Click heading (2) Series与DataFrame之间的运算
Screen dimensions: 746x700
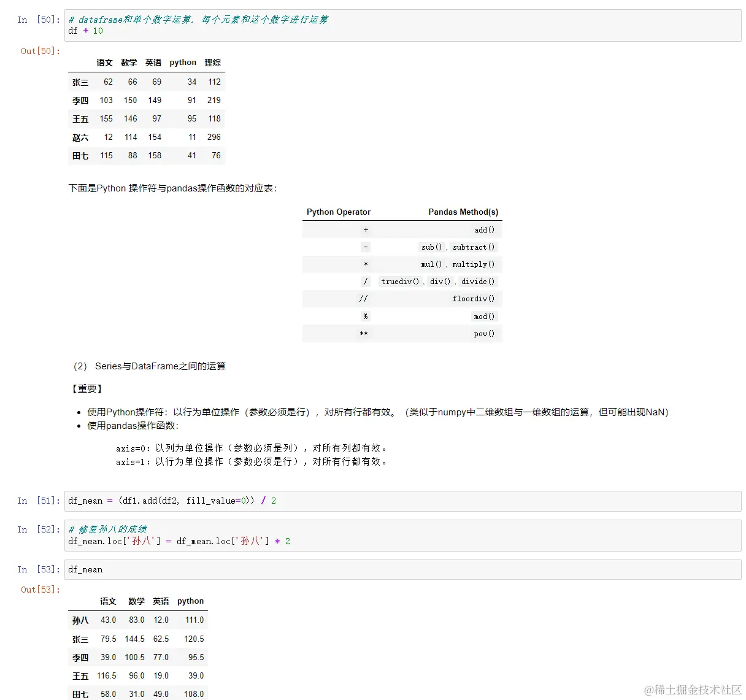tap(149, 366)
